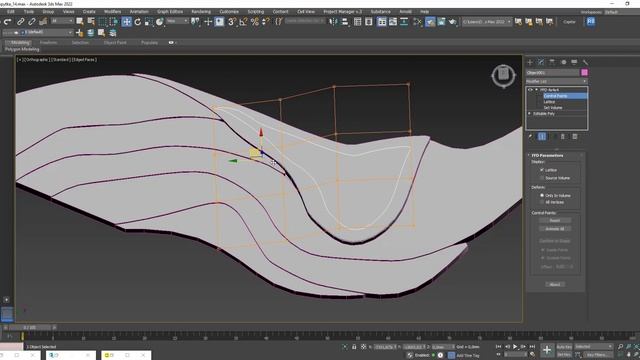The height and width of the screenshot is (360, 640).
Task: Toggle the Source Volume checkbox
Action: click(x=542, y=178)
